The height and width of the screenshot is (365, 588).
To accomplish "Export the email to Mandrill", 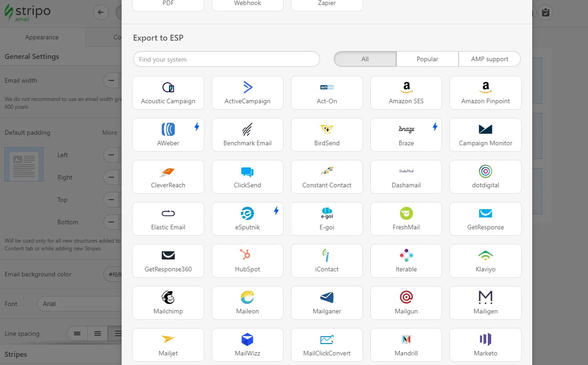I will 406,345.
